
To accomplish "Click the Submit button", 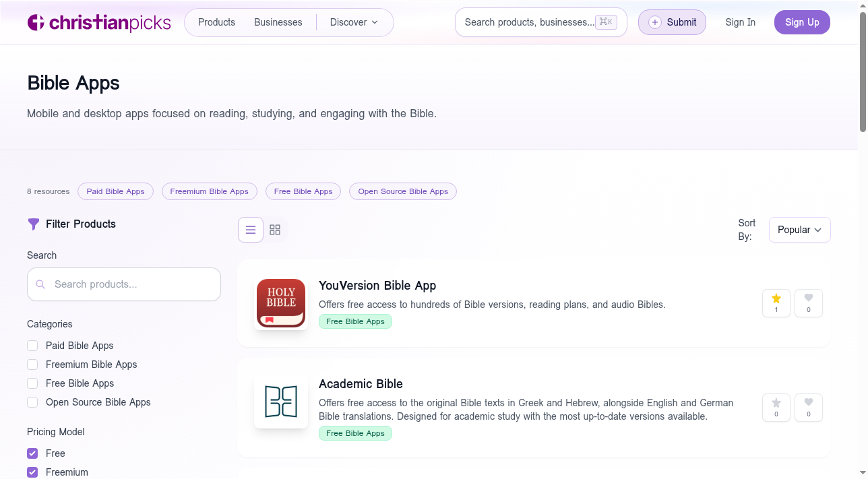I will 672,22.
